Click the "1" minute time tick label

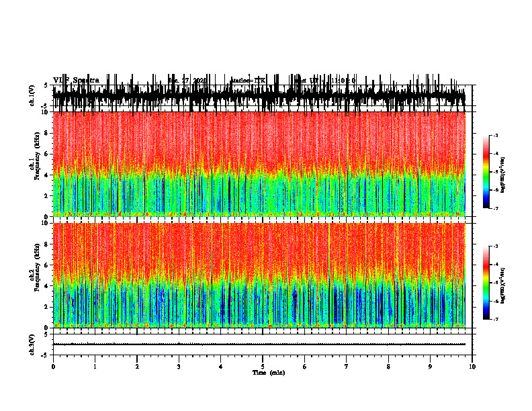95,367
